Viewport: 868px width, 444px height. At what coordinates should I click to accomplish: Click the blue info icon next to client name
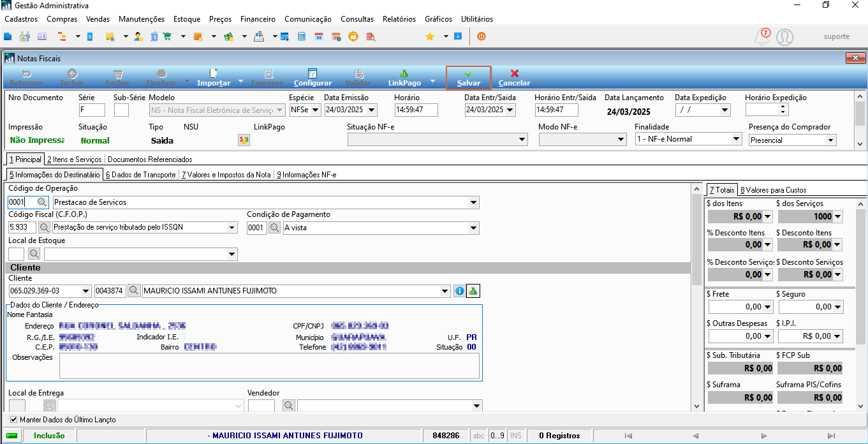tap(460, 291)
